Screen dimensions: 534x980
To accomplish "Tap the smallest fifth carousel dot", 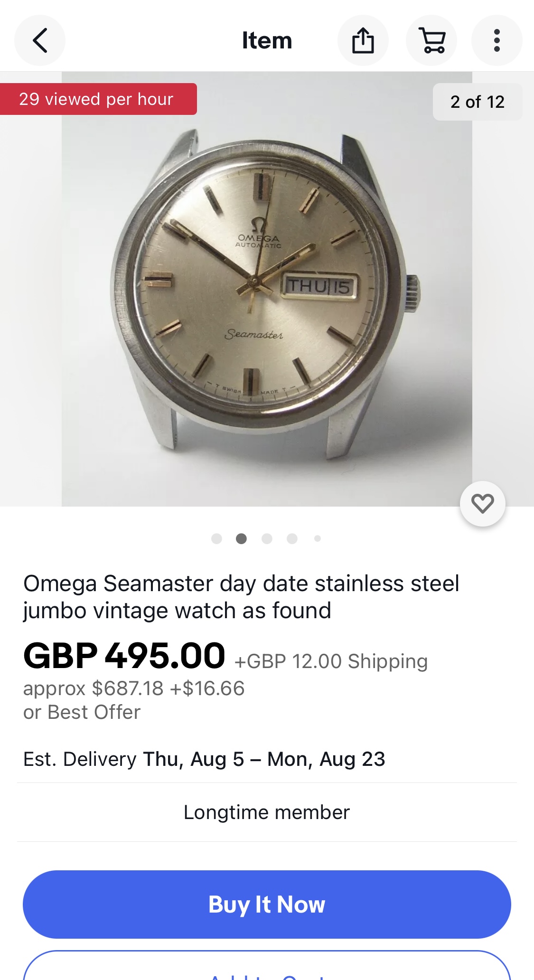I will [318, 538].
